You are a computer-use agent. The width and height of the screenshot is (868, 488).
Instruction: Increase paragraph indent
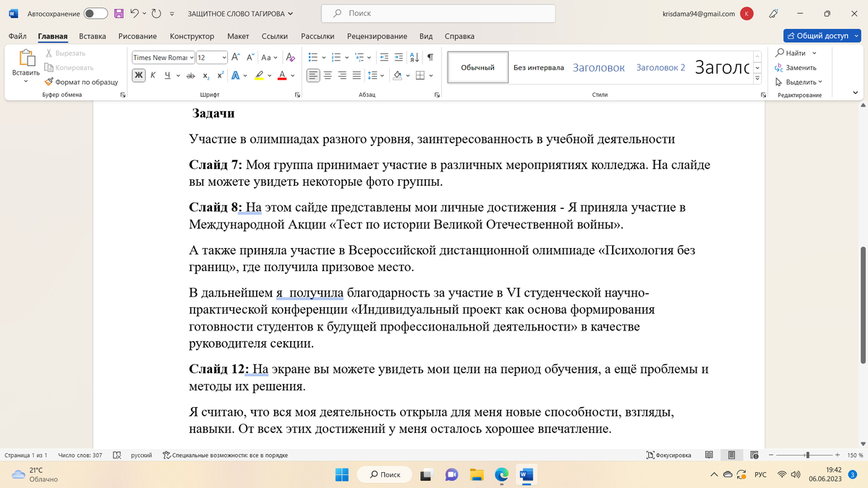(x=399, y=57)
